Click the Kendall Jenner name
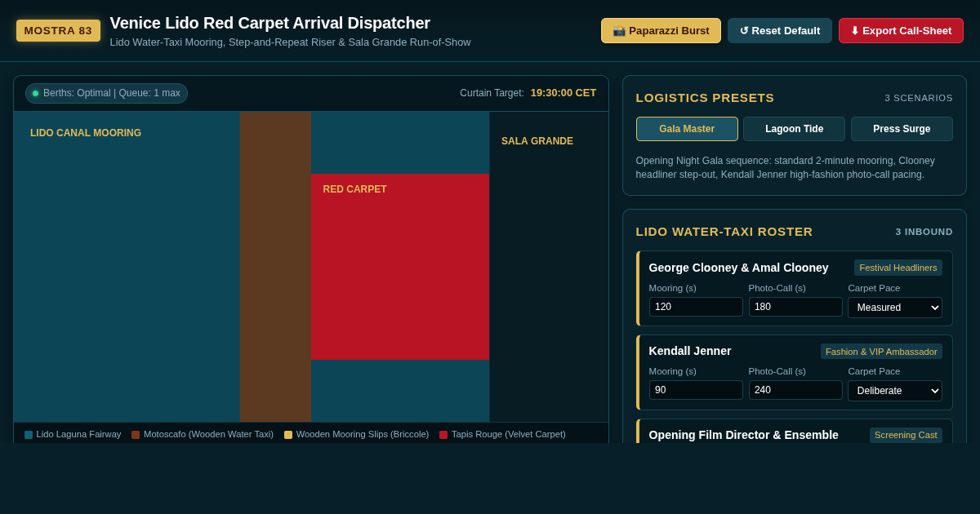The height and width of the screenshot is (514, 980). coord(690,351)
